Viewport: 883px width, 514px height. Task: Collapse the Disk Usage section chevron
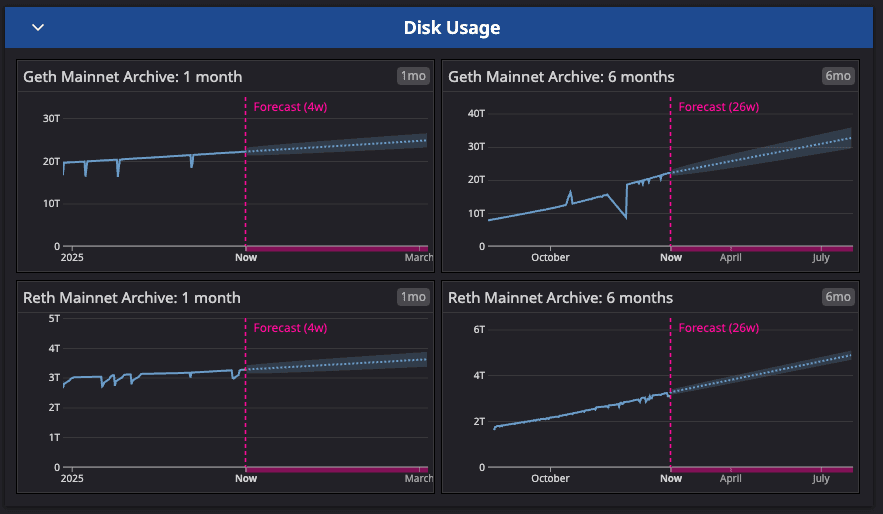coord(38,27)
